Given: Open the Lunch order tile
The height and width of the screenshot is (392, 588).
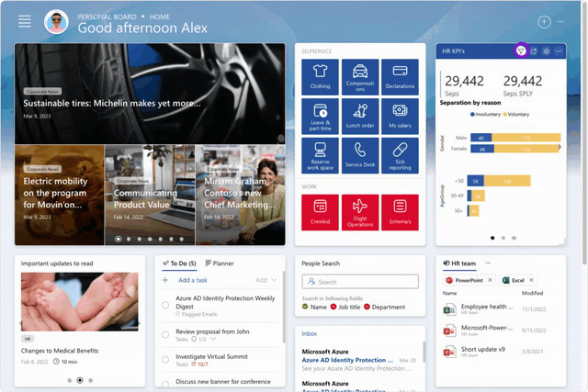Looking at the screenshot, I should coord(360,117).
